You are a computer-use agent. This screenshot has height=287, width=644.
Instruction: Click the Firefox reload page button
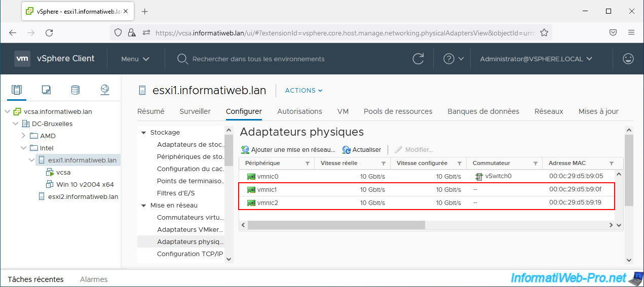49,32
